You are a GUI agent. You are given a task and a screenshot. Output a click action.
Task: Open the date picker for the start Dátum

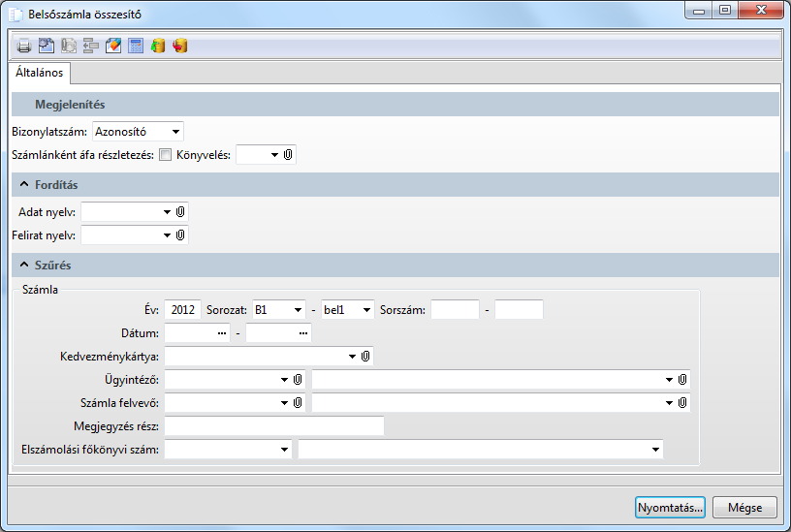tap(221, 333)
